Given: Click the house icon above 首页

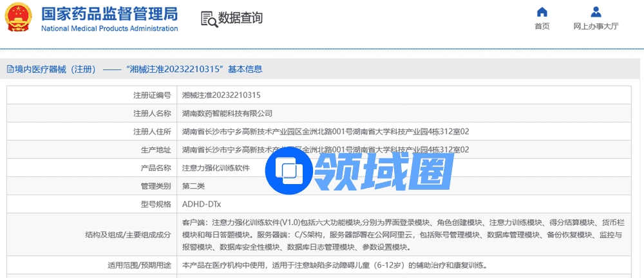Looking at the screenshot, I should [x=542, y=12].
